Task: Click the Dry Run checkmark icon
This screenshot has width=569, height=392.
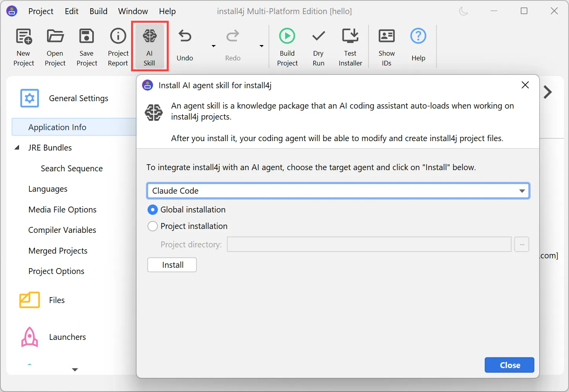Action: tap(319, 36)
